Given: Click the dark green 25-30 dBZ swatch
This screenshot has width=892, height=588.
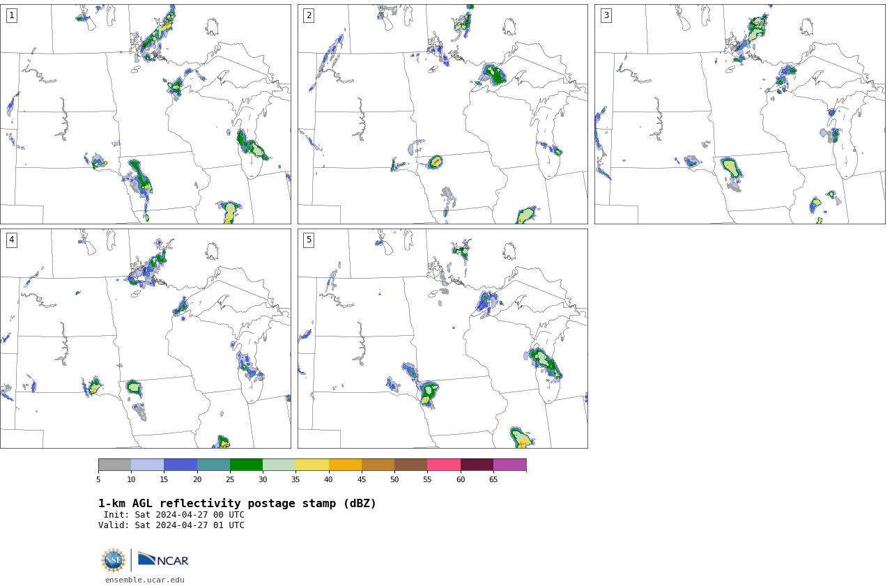Looking at the screenshot, I should click(x=246, y=465).
